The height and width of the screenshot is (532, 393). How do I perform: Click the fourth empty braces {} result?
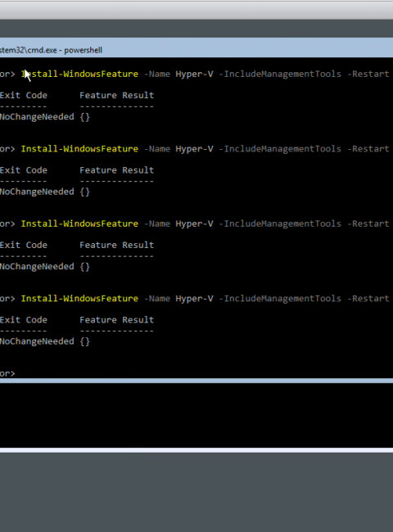pyautogui.click(x=85, y=341)
